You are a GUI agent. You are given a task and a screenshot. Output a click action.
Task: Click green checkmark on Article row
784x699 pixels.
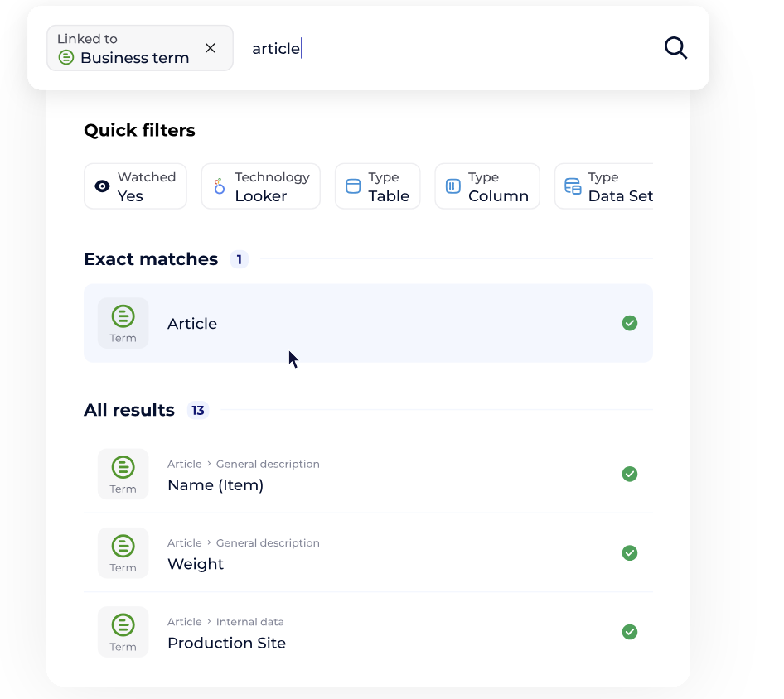(x=630, y=323)
